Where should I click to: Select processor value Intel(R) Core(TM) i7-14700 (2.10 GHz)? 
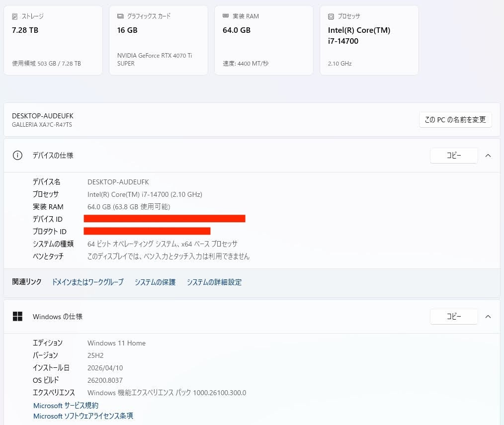point(145,194)
